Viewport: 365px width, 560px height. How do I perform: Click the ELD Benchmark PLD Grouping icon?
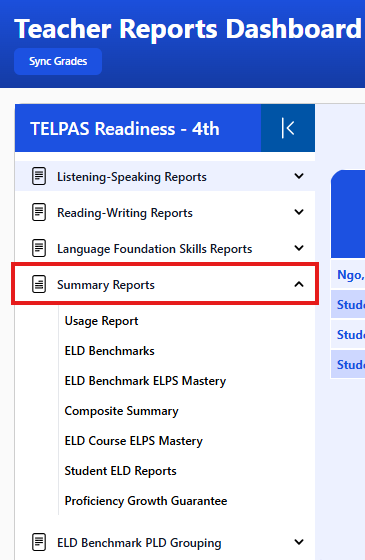39,542
